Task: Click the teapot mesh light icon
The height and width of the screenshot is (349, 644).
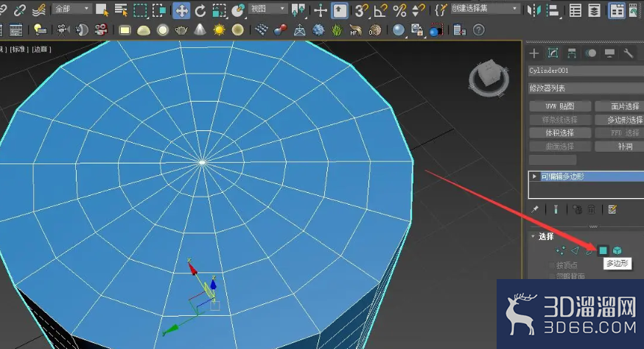Action: (x=181, y=30)
